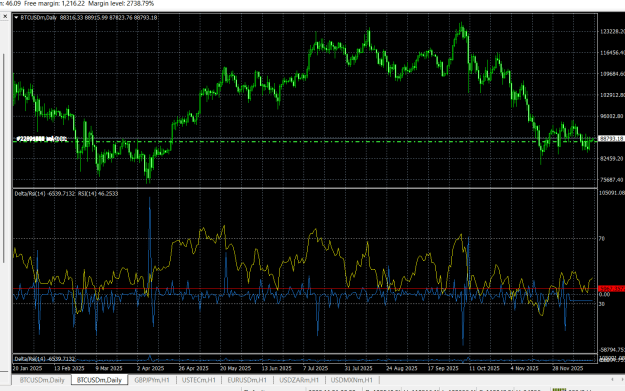Click the 26 Apr 2025 date label
The width and height of the screenshot is (625, 391).
click(193, 368)
